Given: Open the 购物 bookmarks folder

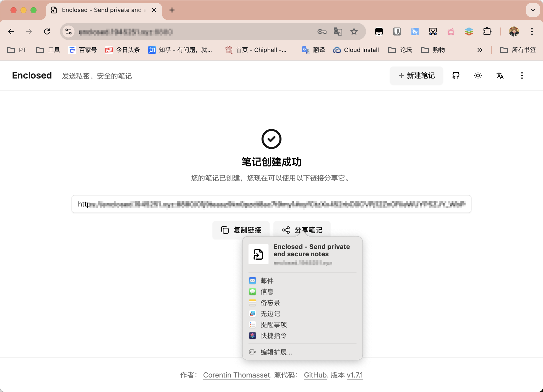Looking at the screenshot, I should [x=433, y=50].
